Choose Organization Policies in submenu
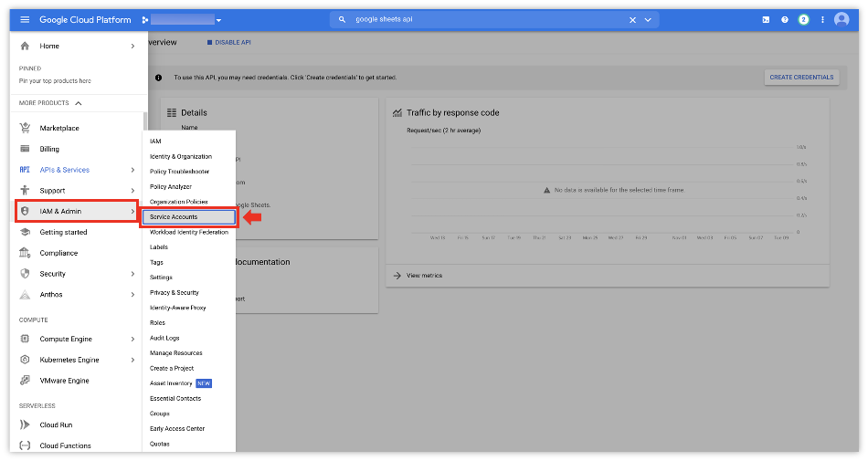 click(x=179, y=202)
